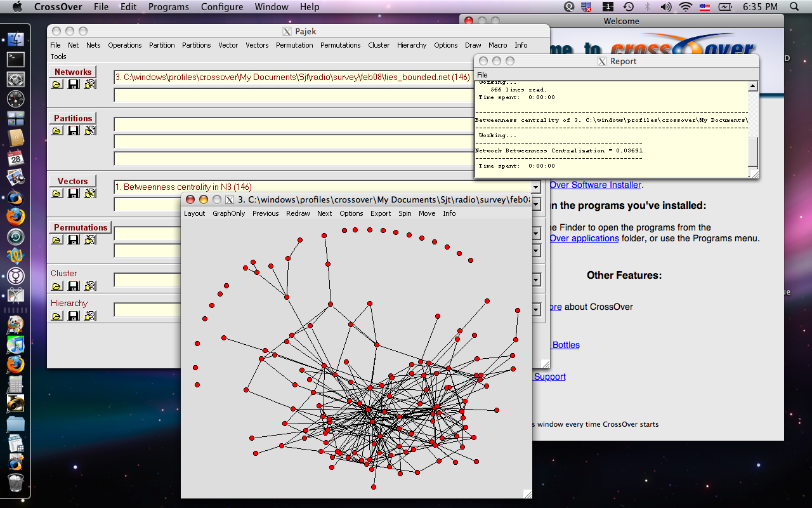Click the empty second Networks field
This screenshot has width=812, height=508.
tap(292, 95)
